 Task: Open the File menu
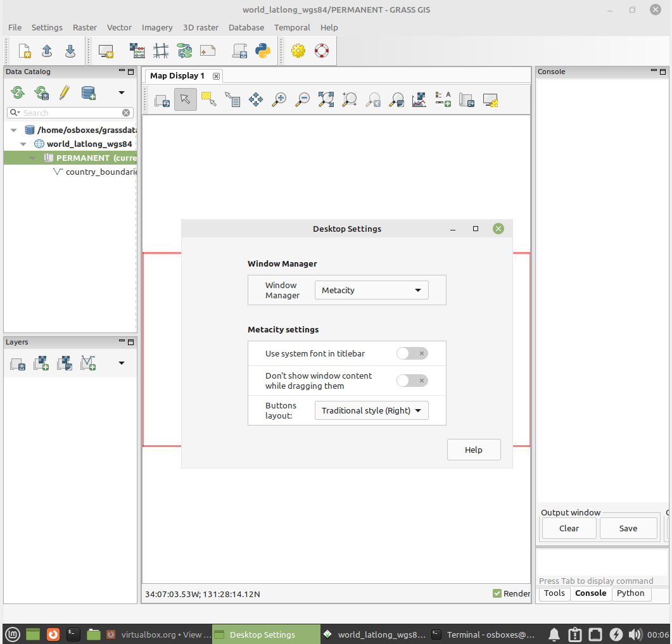15,27
